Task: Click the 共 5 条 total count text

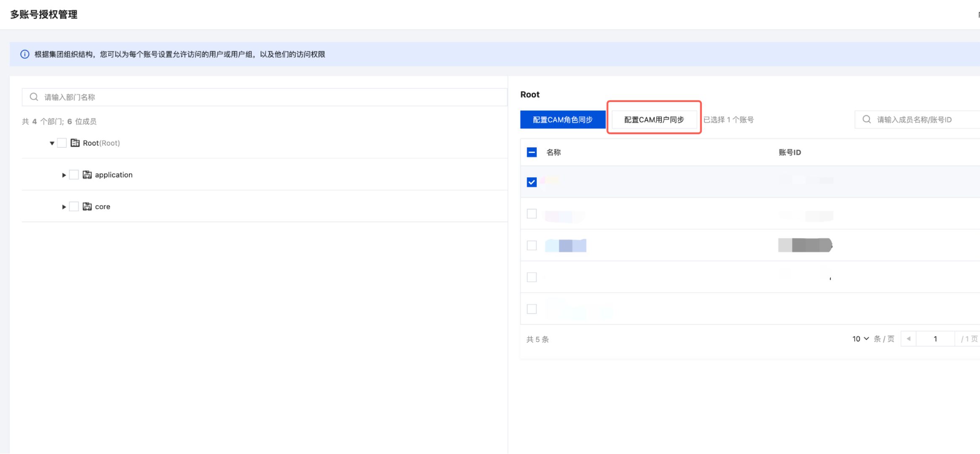Action: coord(537,339)
